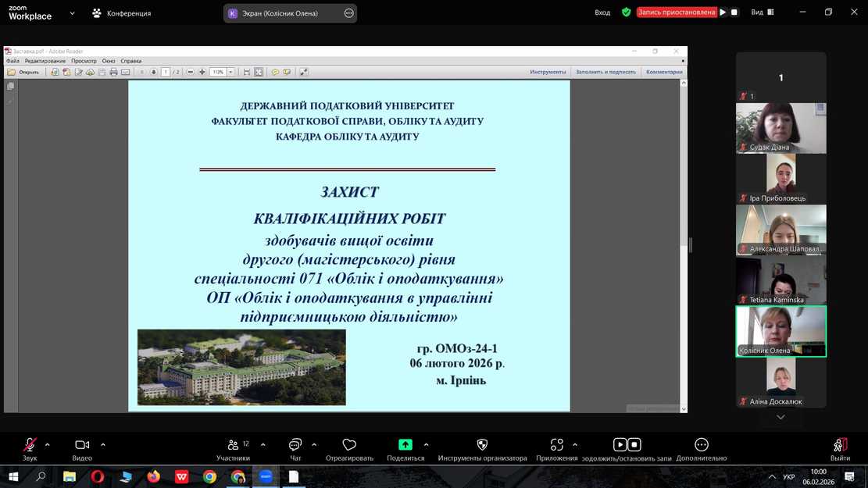
Task: Select Колісник Олена's video thumbnail
Action: point(780,331)
